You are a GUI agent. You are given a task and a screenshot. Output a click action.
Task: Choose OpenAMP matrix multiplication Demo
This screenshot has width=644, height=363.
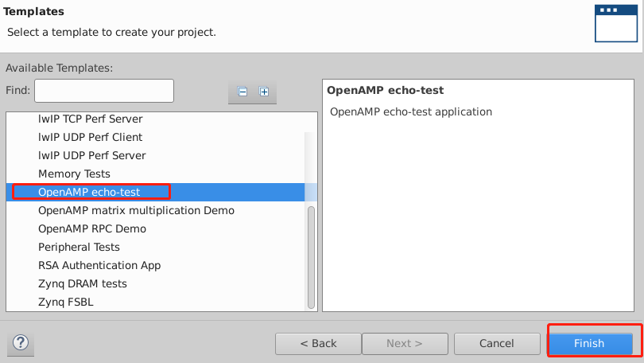tap(136, 210)
